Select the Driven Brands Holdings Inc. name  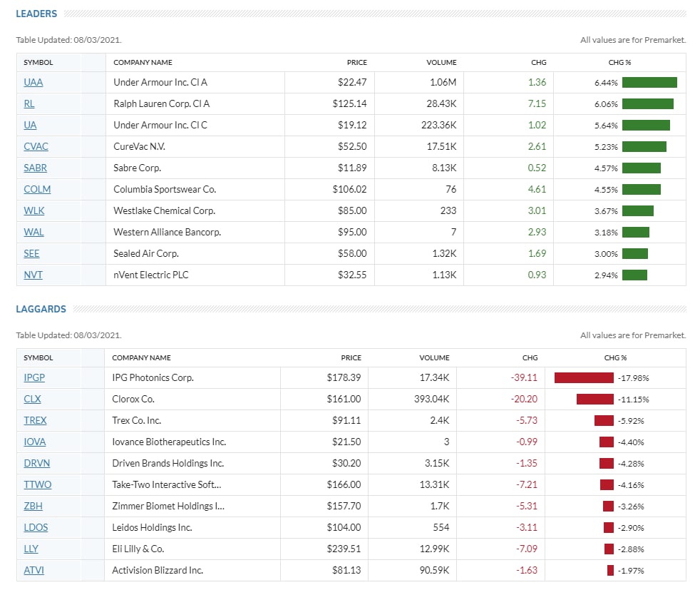coord(168,464)
